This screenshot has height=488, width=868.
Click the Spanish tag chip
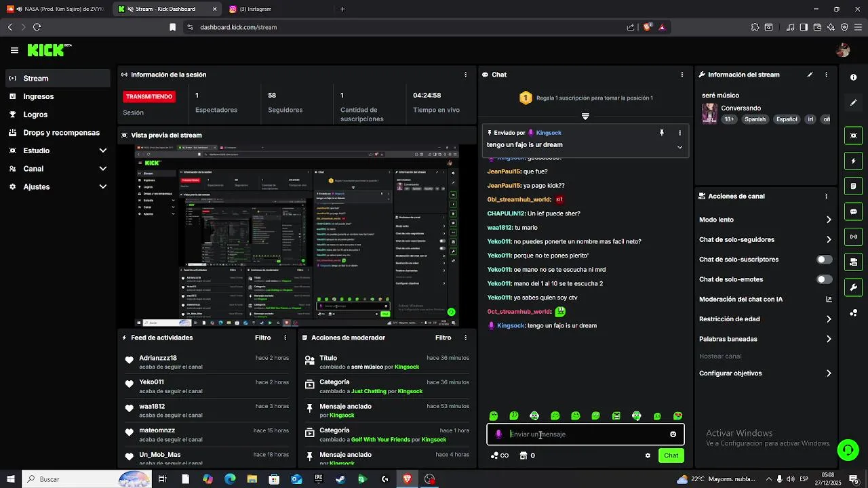755,119
